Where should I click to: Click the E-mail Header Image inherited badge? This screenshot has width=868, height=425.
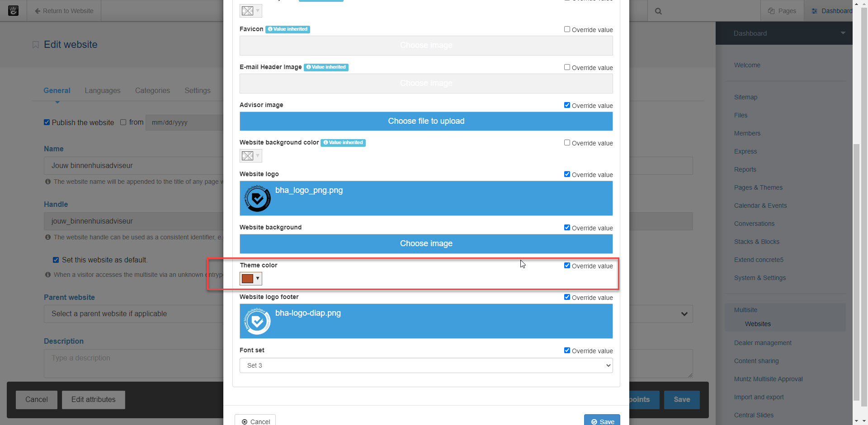[x=326, y=67]
